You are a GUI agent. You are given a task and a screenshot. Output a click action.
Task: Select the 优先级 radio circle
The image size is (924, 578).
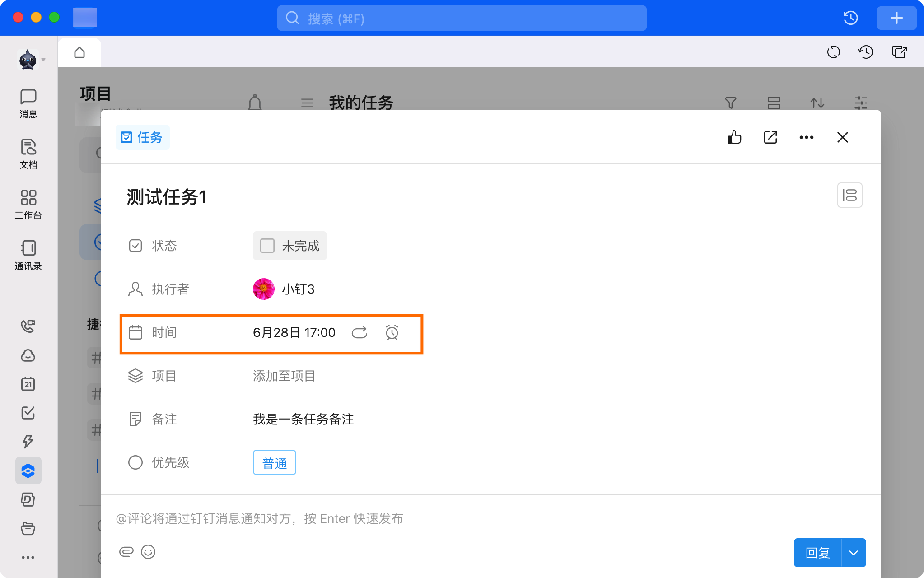pos(135,462)
